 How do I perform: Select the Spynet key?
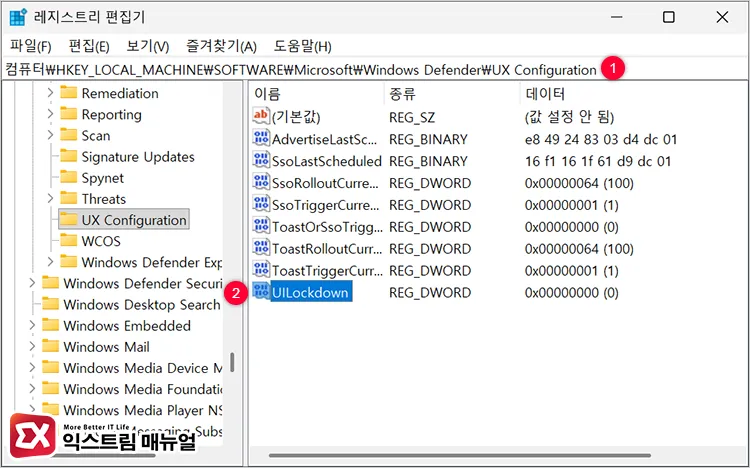pos(102,178)
